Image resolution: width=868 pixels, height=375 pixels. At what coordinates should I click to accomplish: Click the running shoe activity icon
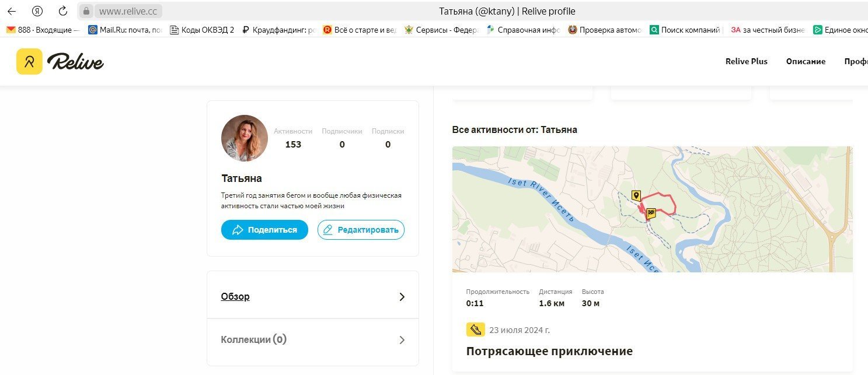coord(476,330)
